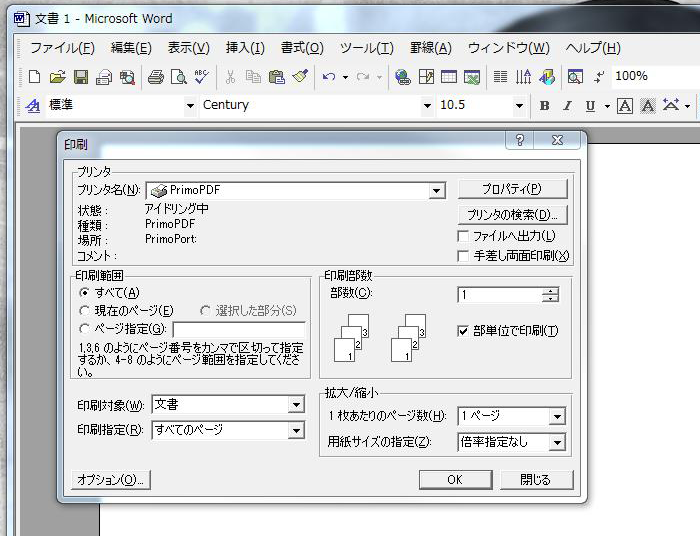
Task: Click the Format Painter brush icon
Action: pos(299,77)
